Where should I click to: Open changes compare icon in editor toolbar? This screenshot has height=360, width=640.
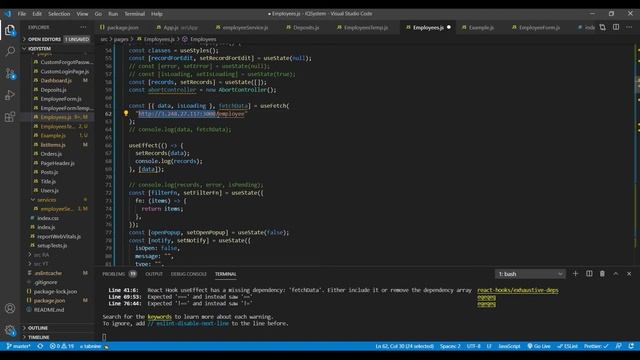602,27
